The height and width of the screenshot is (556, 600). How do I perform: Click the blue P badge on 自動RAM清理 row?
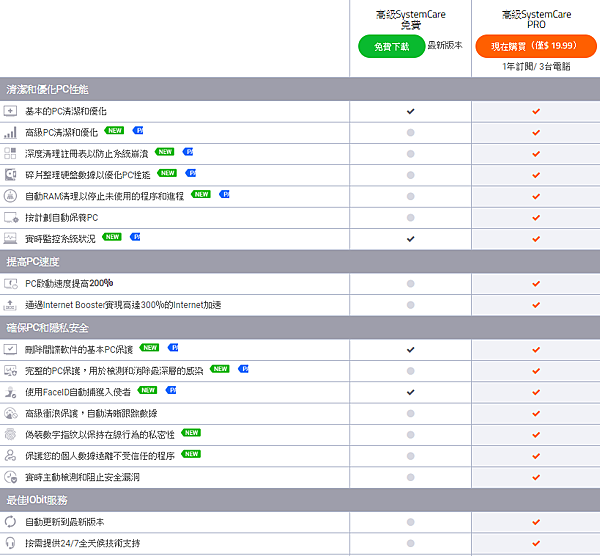[x=224, y=194]
